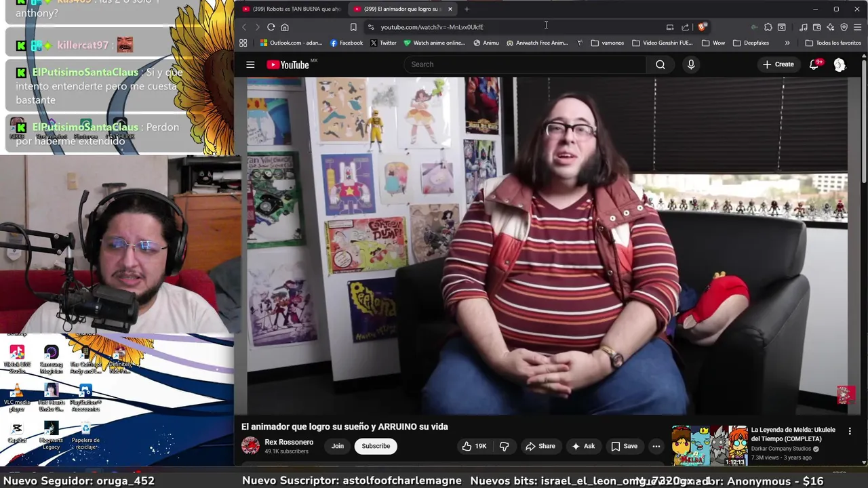Open the YouTube hamburger guide menu
This screenshot has width=868, height=488.
click(x=250, y=64)
